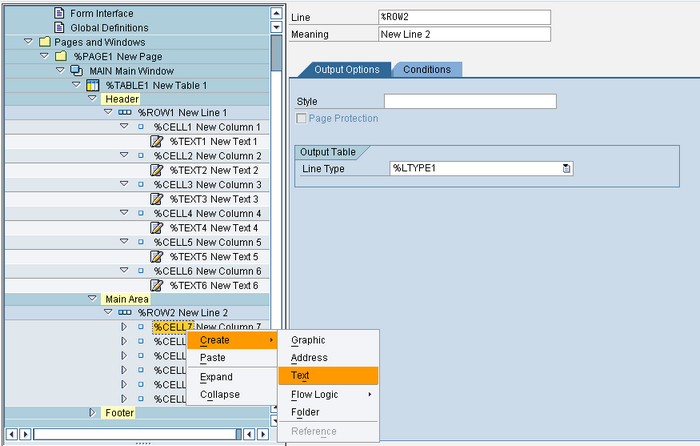
Task: Click the %CELL1 column square icon
Action: point(141,127)
